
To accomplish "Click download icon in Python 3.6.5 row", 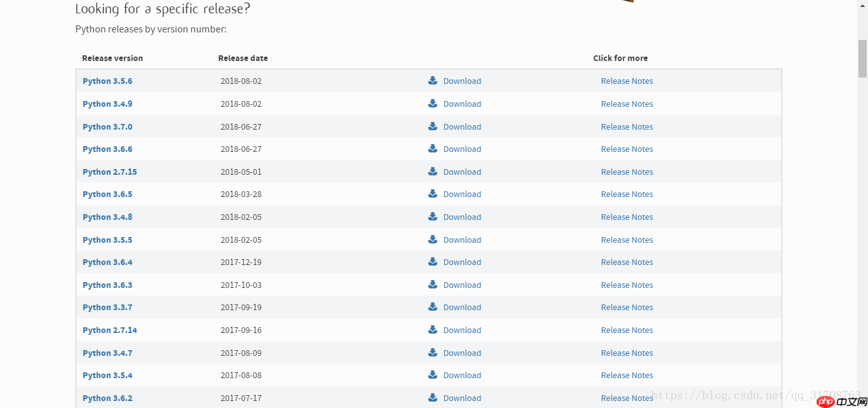I will pos(433,194).
